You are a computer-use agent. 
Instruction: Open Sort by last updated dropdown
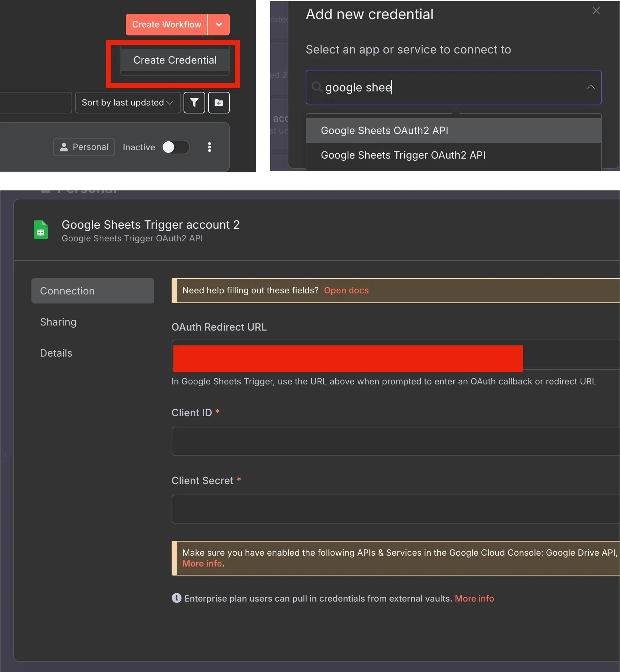(128, 103)
